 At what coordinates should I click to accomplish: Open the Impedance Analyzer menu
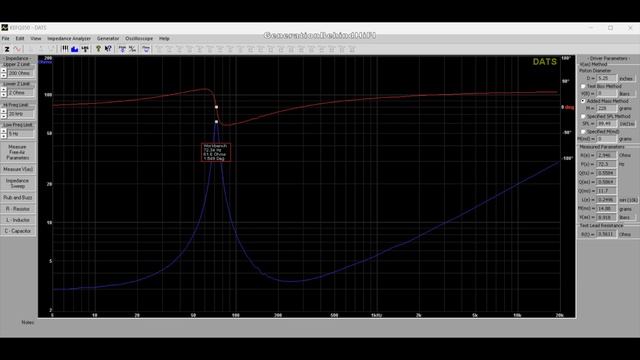69,38
